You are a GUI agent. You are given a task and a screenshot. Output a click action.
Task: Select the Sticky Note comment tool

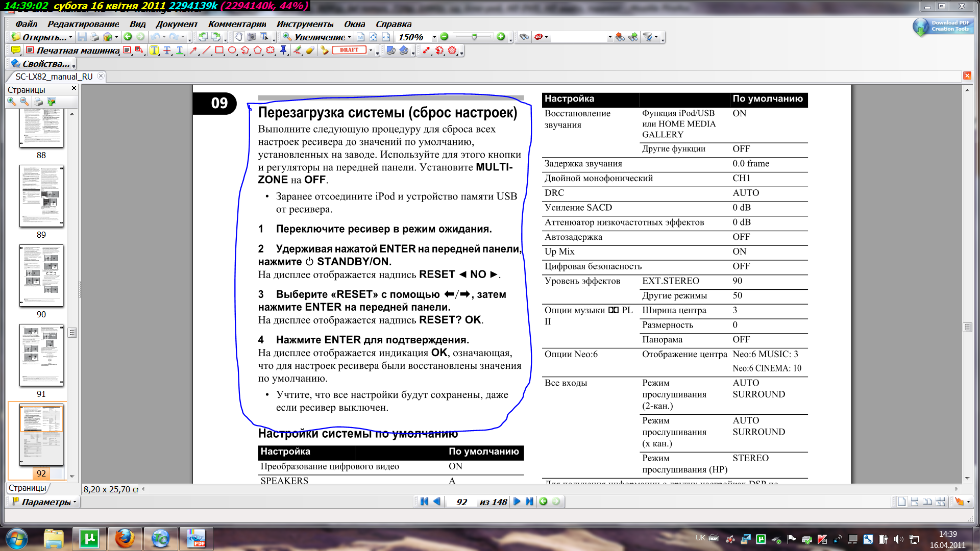pos(16,50)
